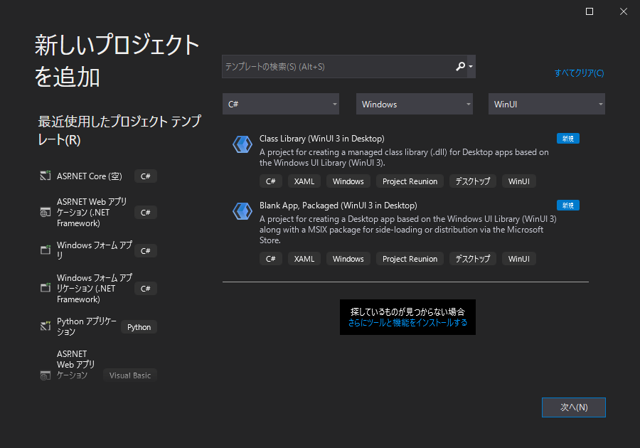Open the C# language filter dropdown

point(281,104)
